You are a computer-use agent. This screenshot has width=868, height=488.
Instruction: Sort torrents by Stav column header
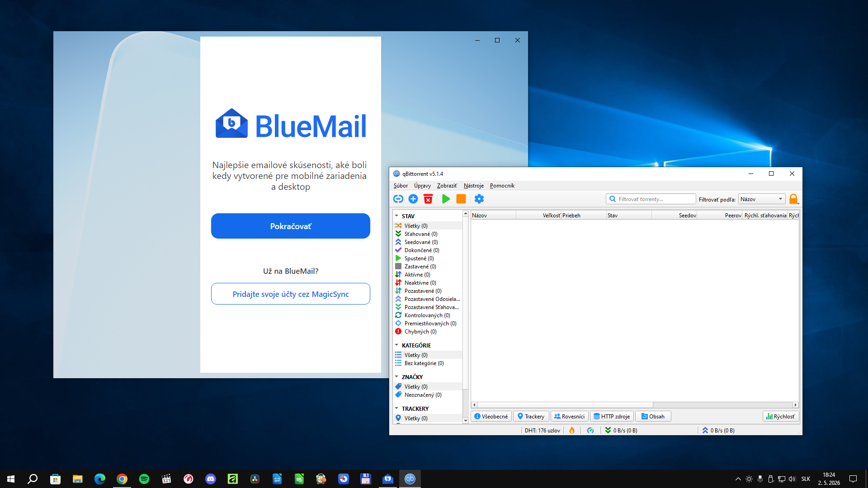tap(629, 216)
